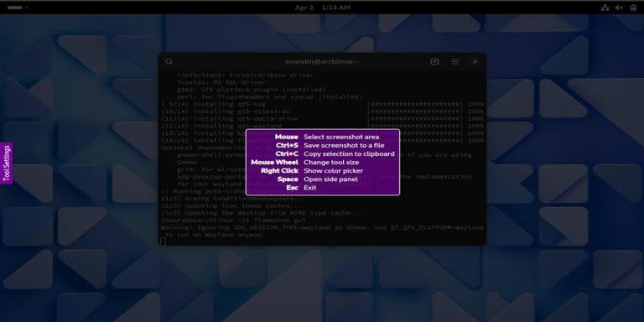Click the 'Right Click' shortcut label
This screenshot has width=644, height=322.
(x=280, y=170)
